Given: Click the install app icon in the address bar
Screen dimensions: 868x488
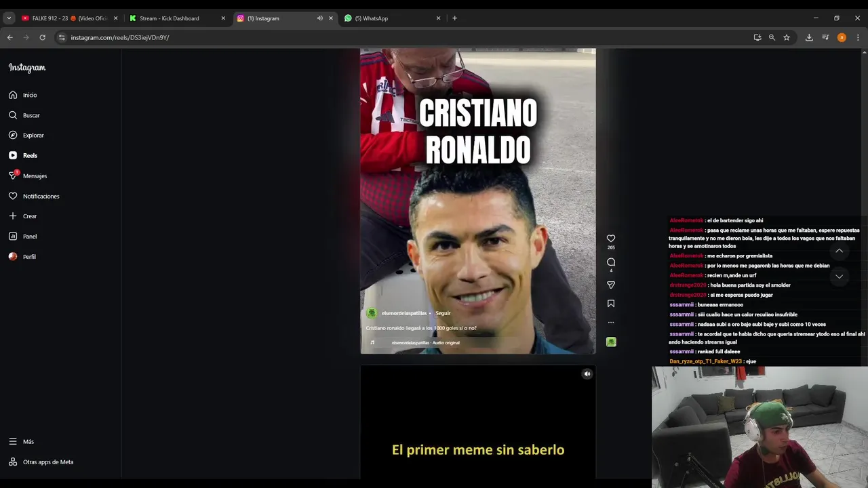Looking at the screenshot, I should (x=757, y=37).
